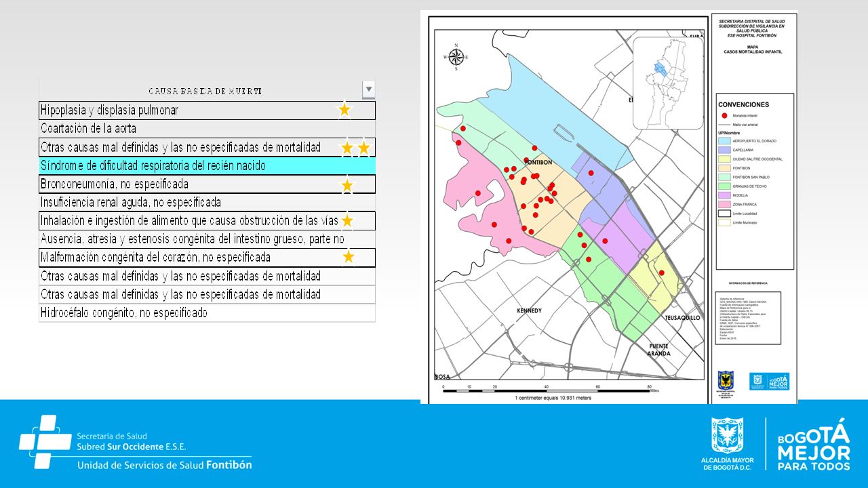Click the red Mortalidad Infantil legend dot
Screen dimensions: 868x488
tap(724, 116)
